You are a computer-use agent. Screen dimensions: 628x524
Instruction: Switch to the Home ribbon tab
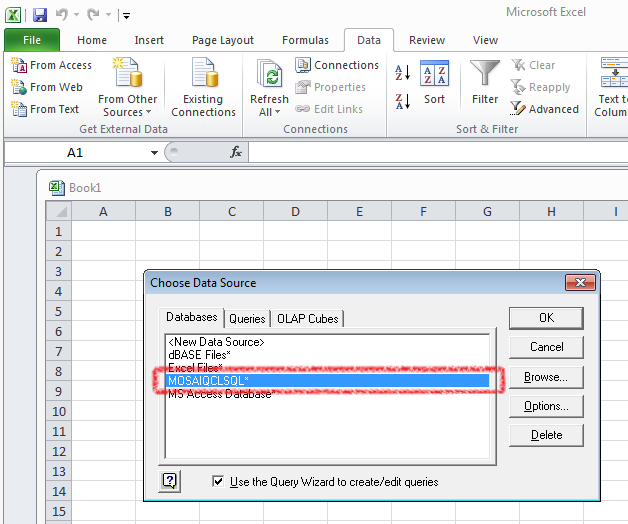pyautogui.click(x=92, y=40)
